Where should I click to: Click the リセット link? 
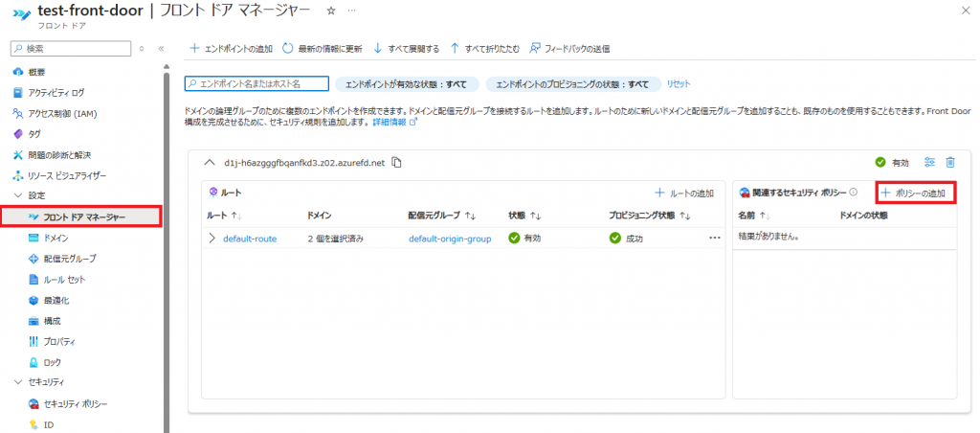click(679, 84)
